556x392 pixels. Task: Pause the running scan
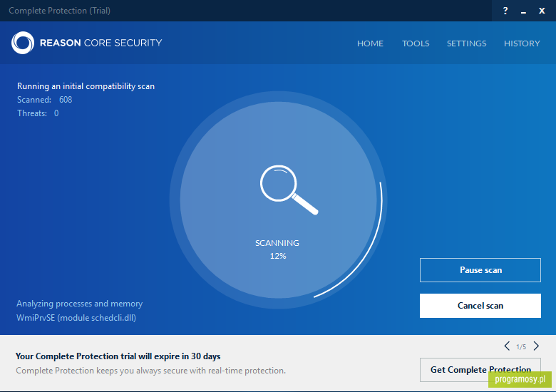tap(480, 270)
